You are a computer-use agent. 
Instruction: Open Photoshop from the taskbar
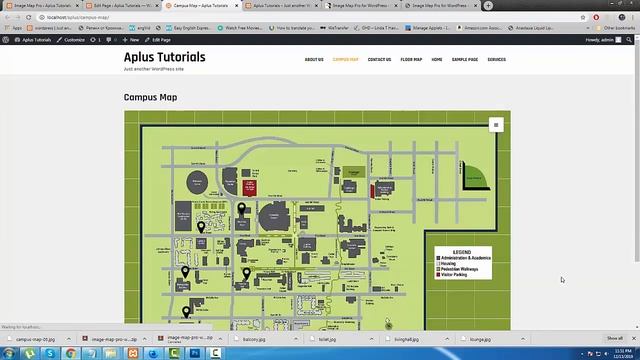195,353
